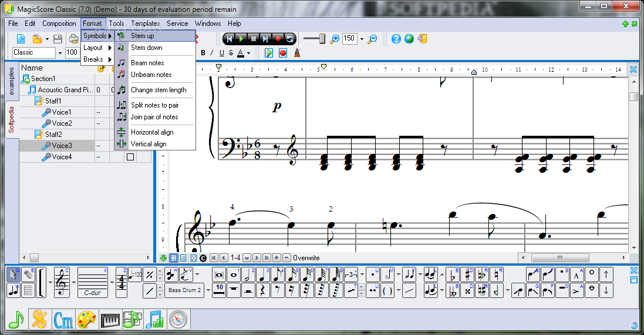Click the horizontal score scrollbar thumb
This screenshot has width=644, height=335.
pyautogui.click(x=560, y=258)
